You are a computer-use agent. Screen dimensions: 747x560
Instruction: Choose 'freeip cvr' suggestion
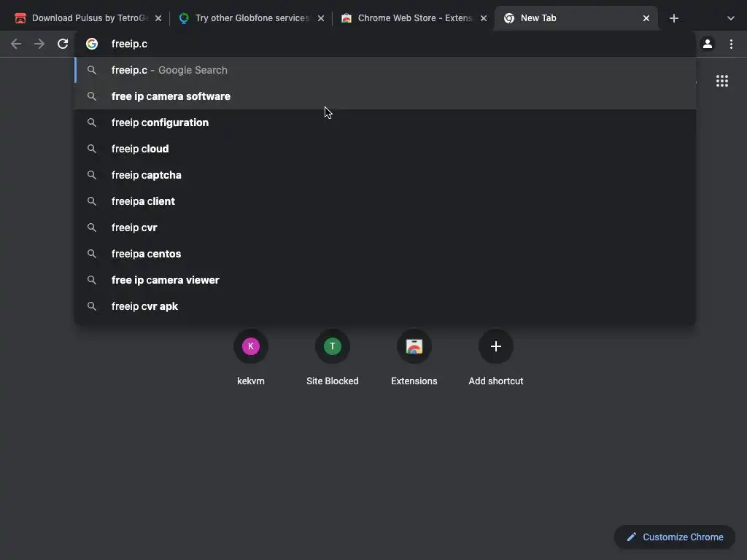(x=385, y=227)
